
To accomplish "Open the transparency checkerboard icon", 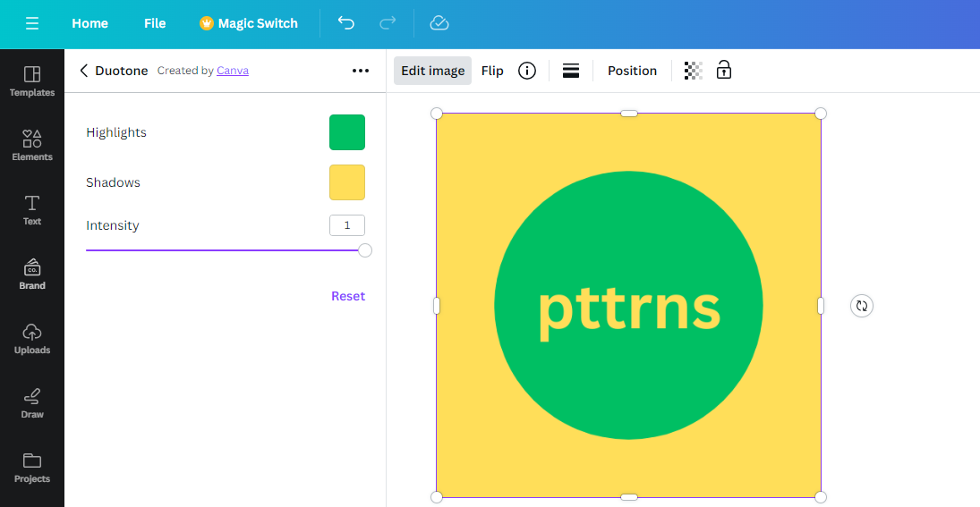I will (x=693, y=71).
